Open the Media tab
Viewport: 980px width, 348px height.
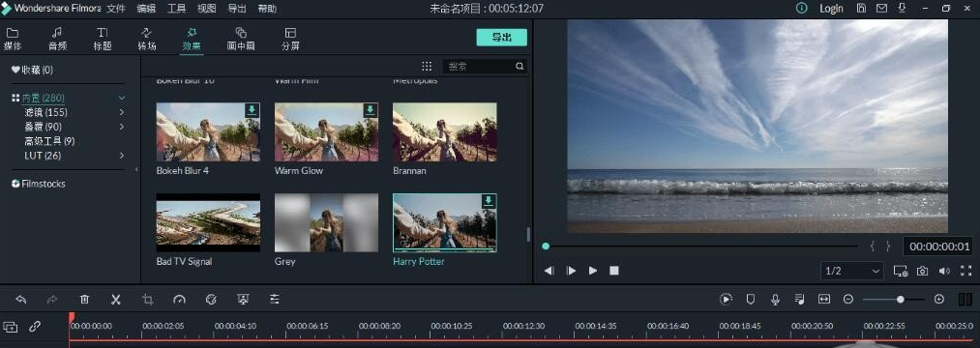(13, 39)
